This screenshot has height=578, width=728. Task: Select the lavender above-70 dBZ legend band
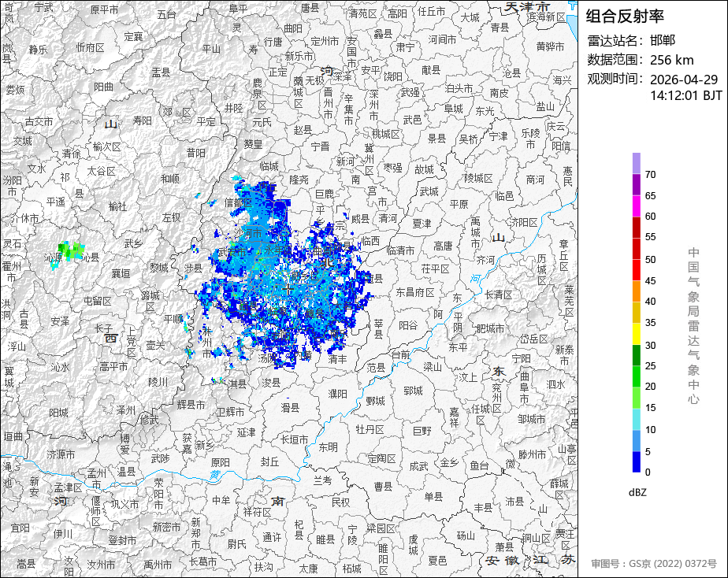click(636, 163)
